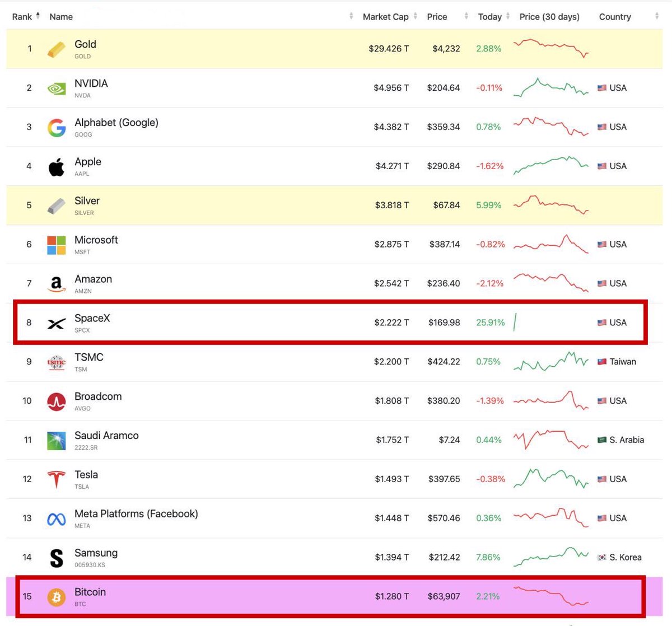Sort table by Today column
The image size is (672, 626).
point(493,17)
